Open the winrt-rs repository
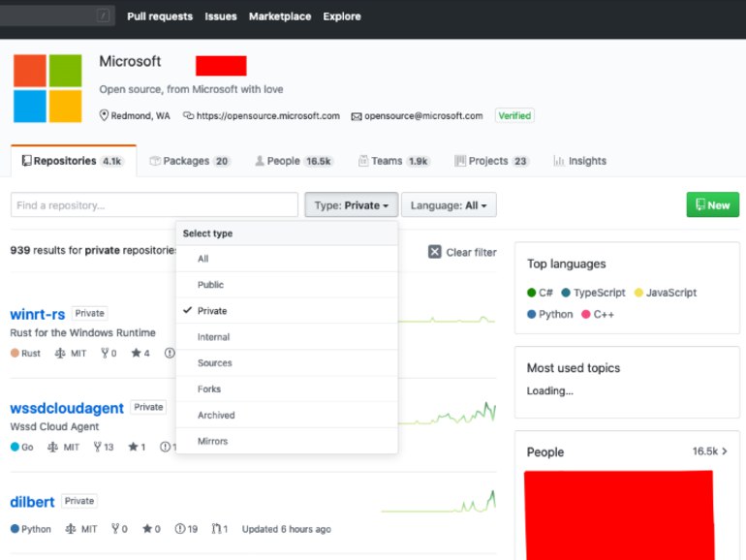Screen dimensions: 746x560 38,314
